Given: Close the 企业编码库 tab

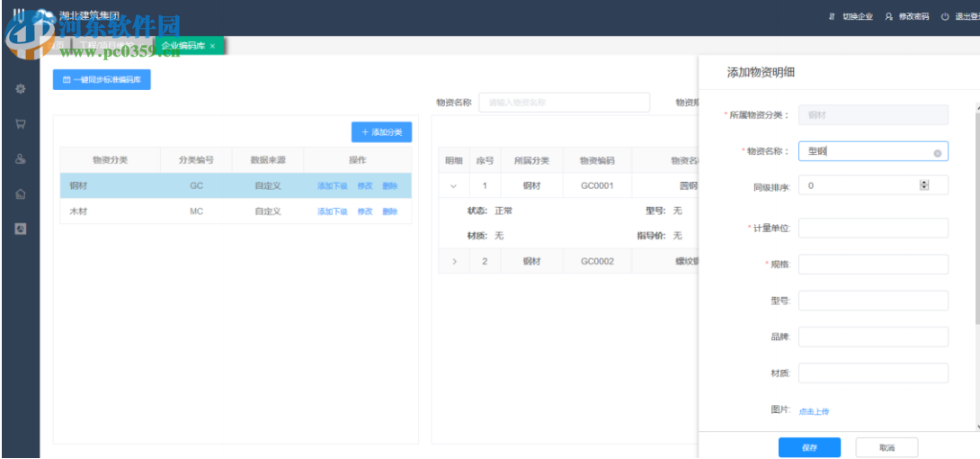Looking at the screenshot, I should tap(212, 46).
